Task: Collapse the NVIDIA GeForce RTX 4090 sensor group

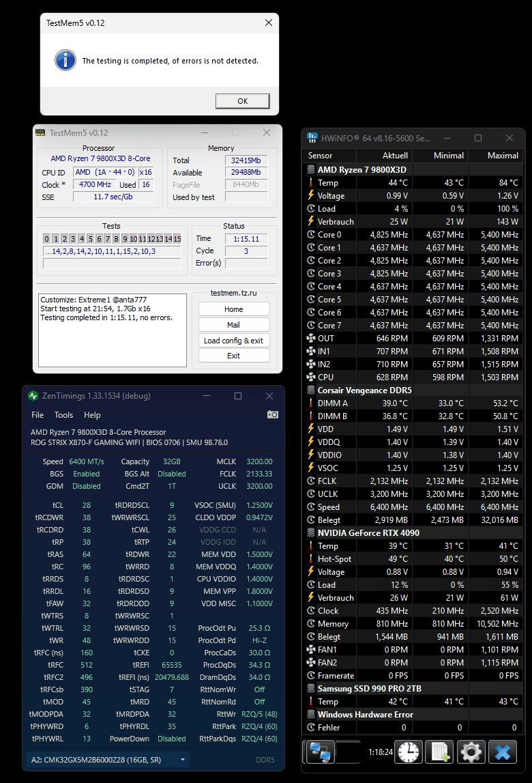Action: click(311, 533)
